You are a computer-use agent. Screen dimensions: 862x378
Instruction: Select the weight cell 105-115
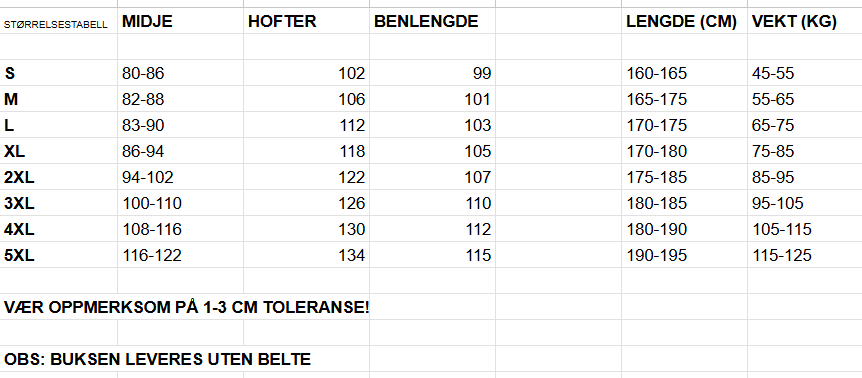pyautogui.click(x=805, y=229)
